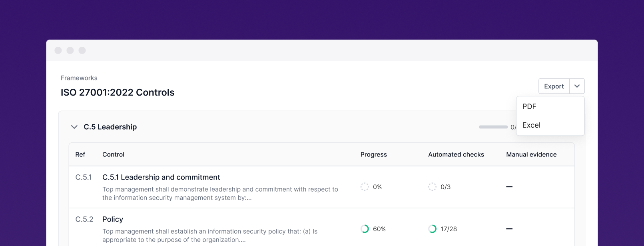The width and height of the screenshot is (644, 246).
Task: Open the Export dropdown arrow
Action: point(577,86)
